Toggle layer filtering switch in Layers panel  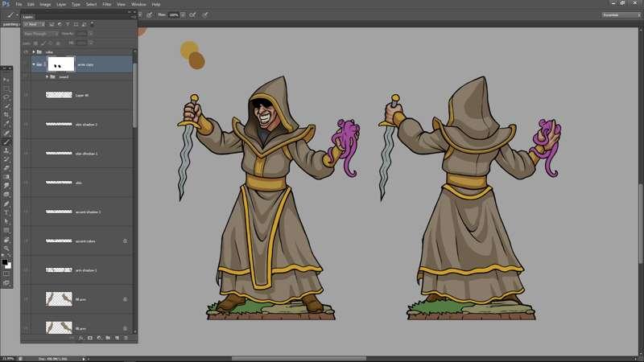coord(92,24)
